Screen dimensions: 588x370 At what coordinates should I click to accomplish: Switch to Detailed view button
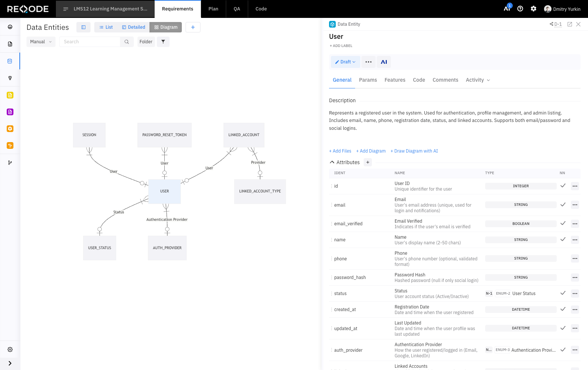click(x=133, y=27)
